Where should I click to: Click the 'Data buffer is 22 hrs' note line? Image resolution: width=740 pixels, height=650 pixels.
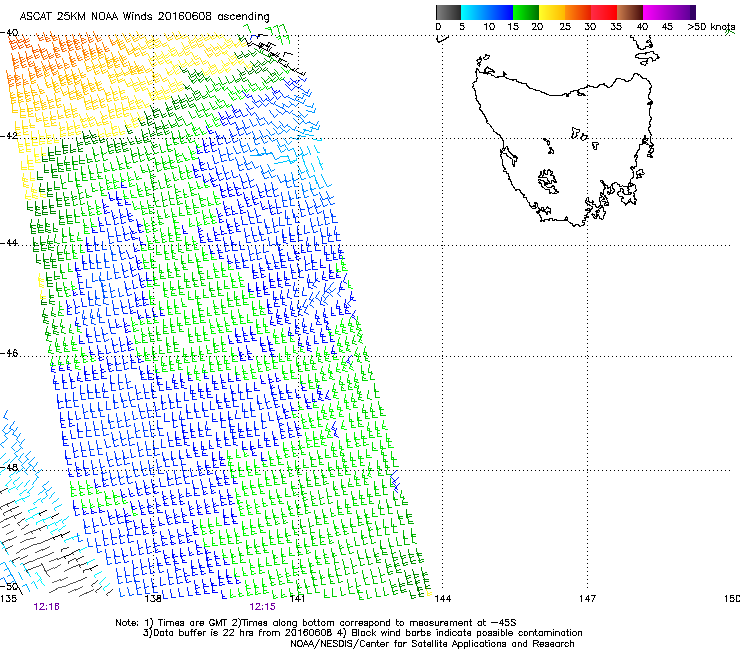tap(362, 633)
